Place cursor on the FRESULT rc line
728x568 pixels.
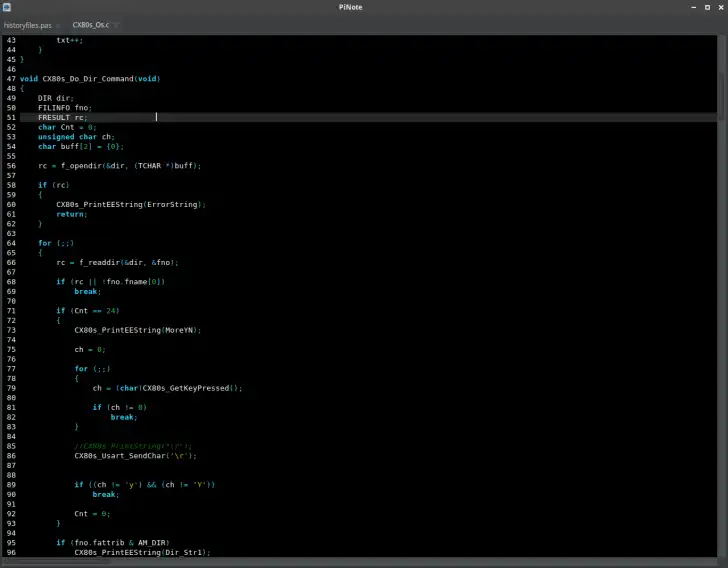[62, 117]
